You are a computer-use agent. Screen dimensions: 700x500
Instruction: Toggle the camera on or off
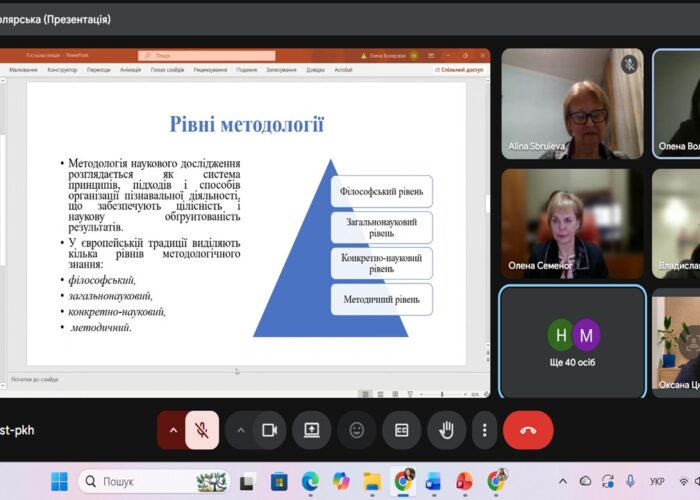(x=268, y=430)
